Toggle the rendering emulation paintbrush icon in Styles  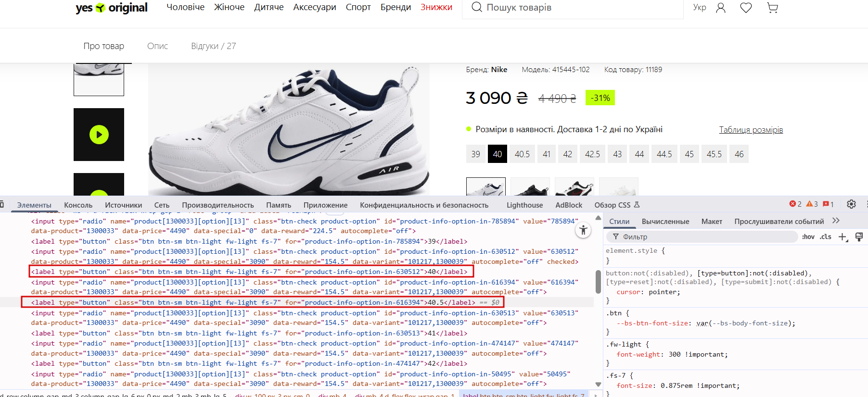(x=859, y=237)
